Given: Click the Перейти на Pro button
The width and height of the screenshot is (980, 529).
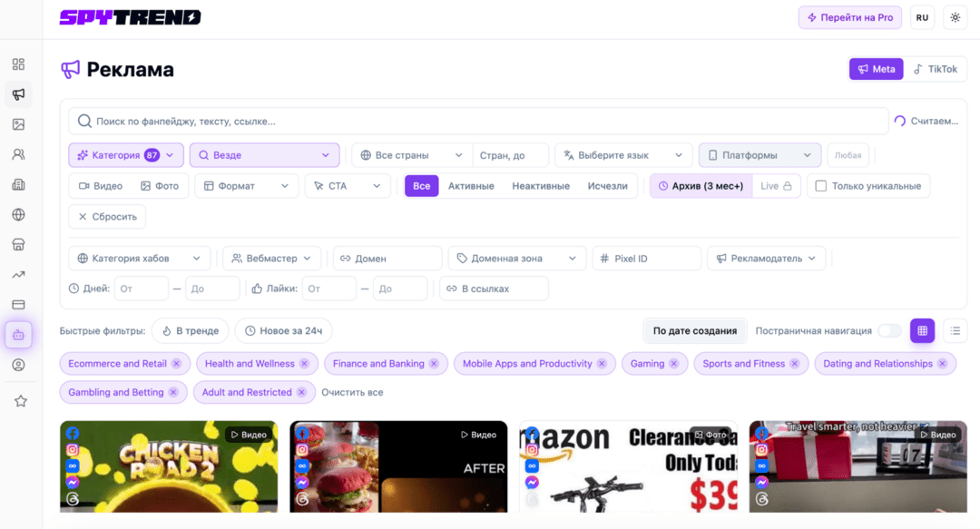Looking at the screenshot, I should [x=850, y=17].
